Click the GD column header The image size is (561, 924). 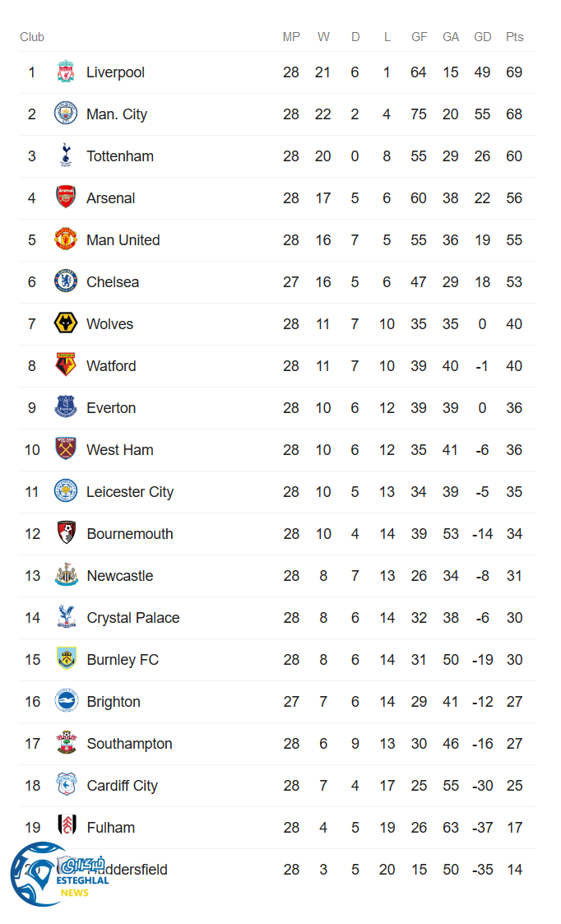pos(483,37)
